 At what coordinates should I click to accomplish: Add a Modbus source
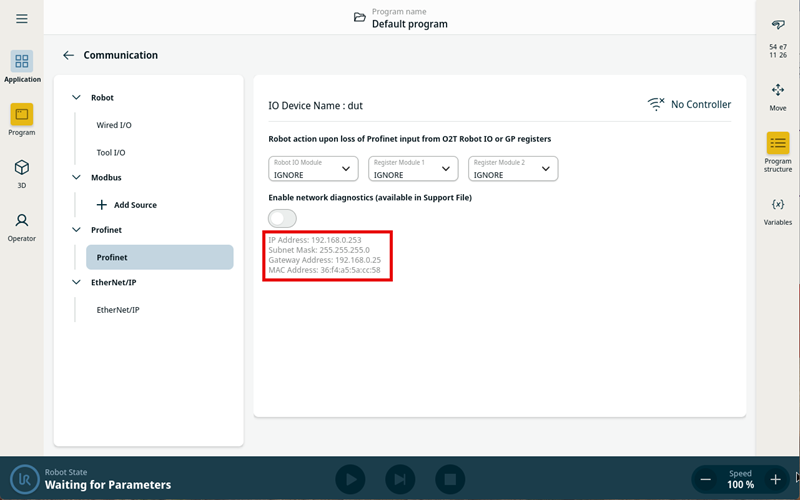pos(126,205)
